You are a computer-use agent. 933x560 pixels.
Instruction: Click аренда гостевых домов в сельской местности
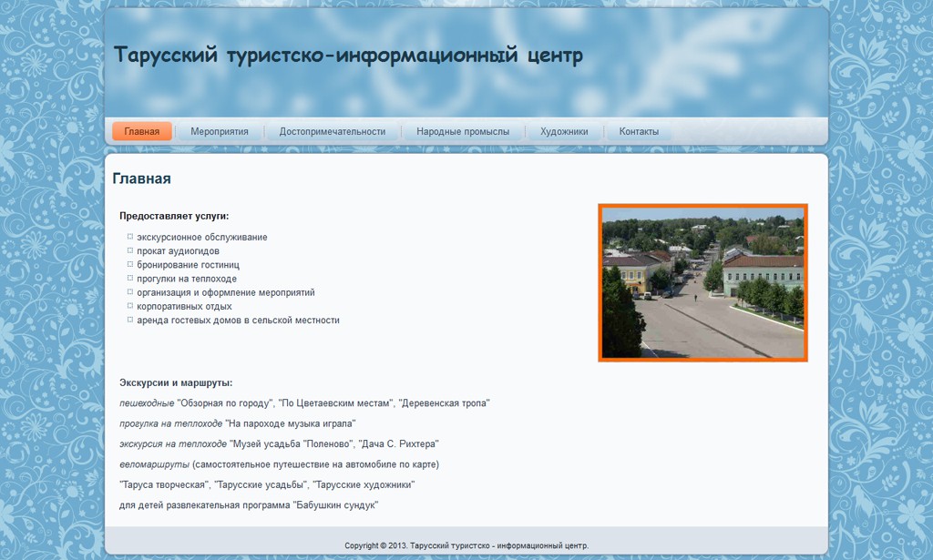point(238,320)
